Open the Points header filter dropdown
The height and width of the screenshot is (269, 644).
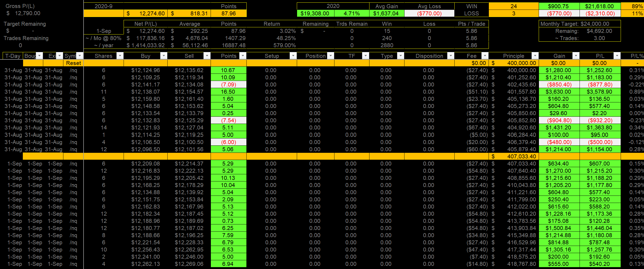click(x=243, y=56)
